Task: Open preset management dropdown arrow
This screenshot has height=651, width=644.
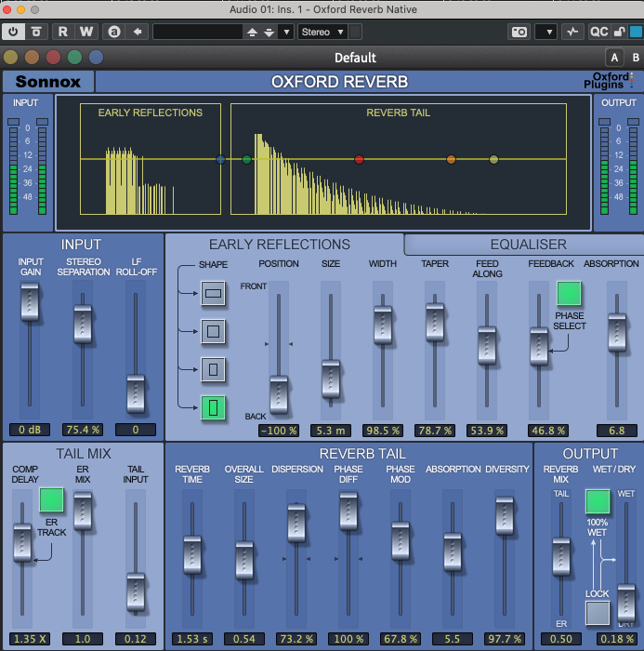Action: 286,32
